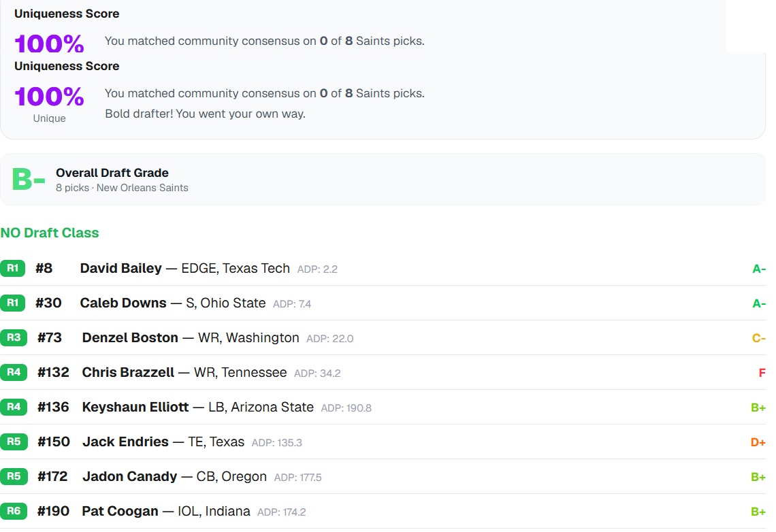Select player name Jack Endries
Viewport: 776px width, 532px height.
(x=126, y=441)
